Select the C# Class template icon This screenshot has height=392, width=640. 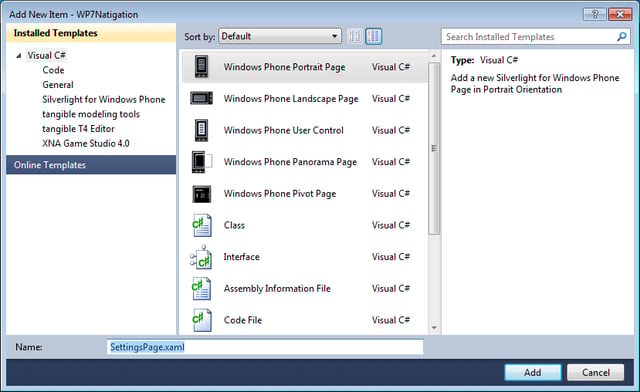click(202, 225)
